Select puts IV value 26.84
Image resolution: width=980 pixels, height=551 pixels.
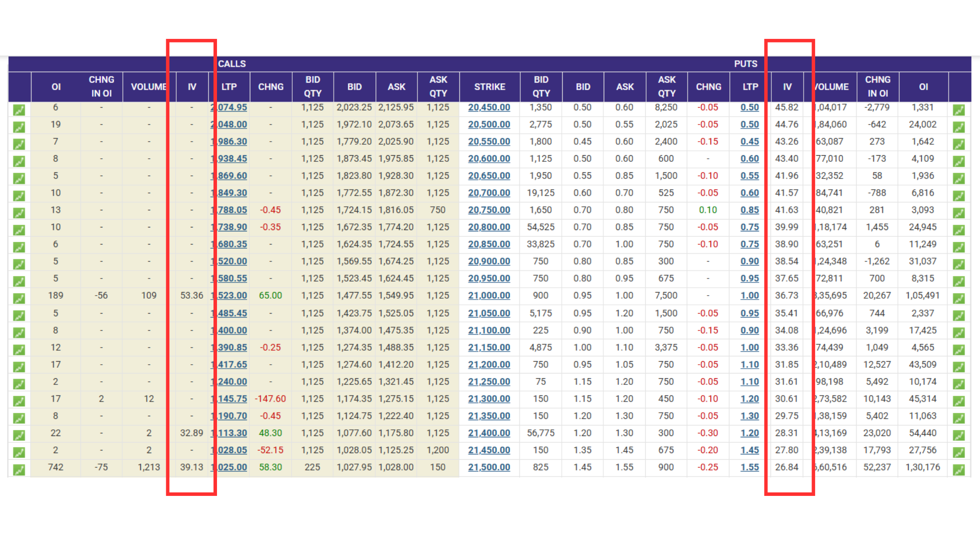click(787, 467)
